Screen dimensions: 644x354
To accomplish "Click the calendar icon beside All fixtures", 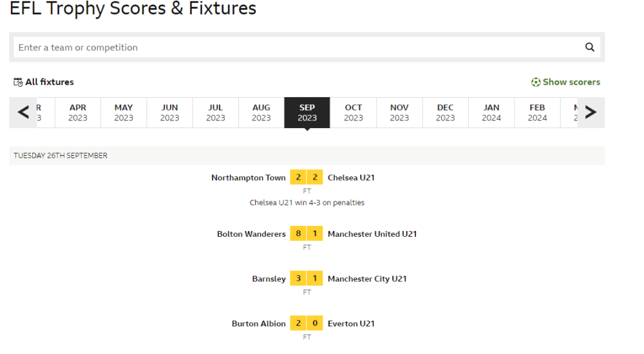I will pos(18,82).
